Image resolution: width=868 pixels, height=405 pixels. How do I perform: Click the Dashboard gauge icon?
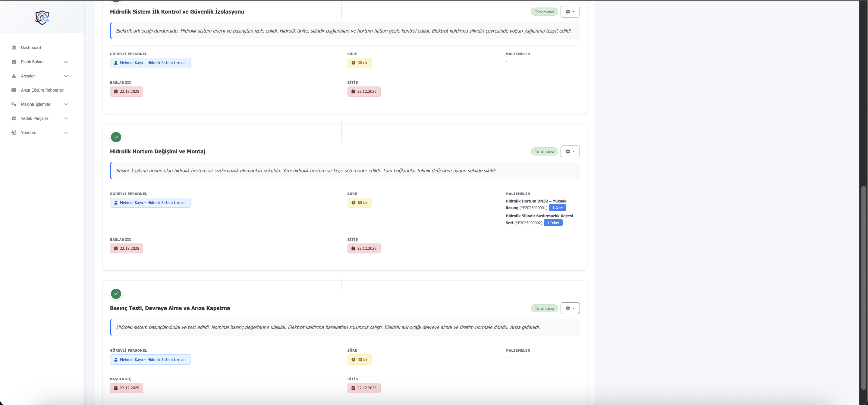(14, 48)
